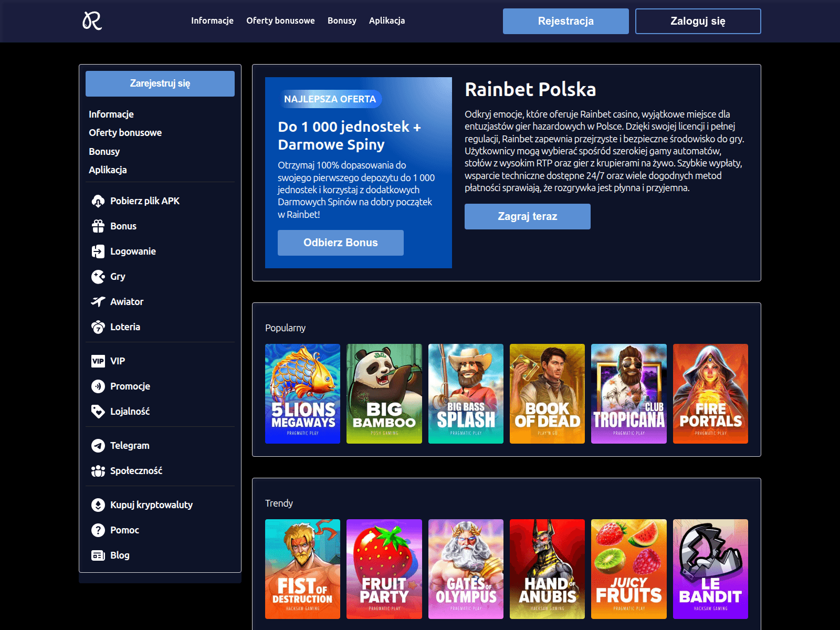Click the NAJLEPSZA OFERTA badge
Screen dimensions: 840x630
pyautogui.click(x=330, y=99)
